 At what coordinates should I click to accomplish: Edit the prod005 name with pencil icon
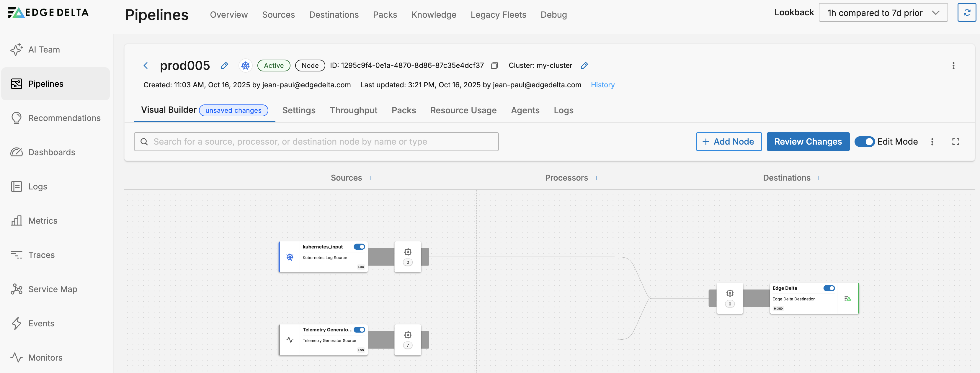point(224,66)
